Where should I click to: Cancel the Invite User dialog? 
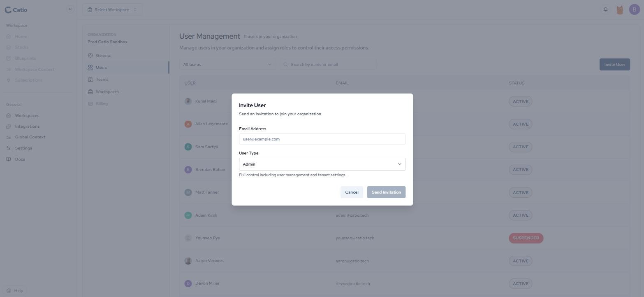(x=352, y=192)
